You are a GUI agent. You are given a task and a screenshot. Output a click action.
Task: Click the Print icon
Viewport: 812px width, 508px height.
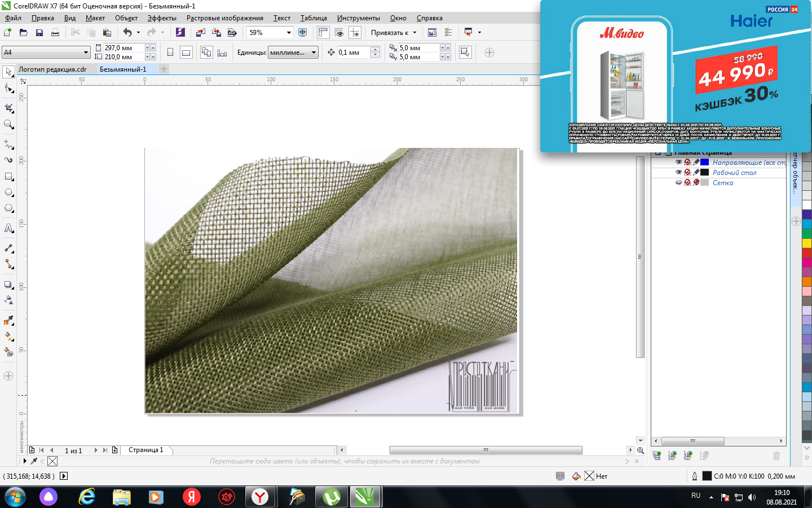(55, 33)
